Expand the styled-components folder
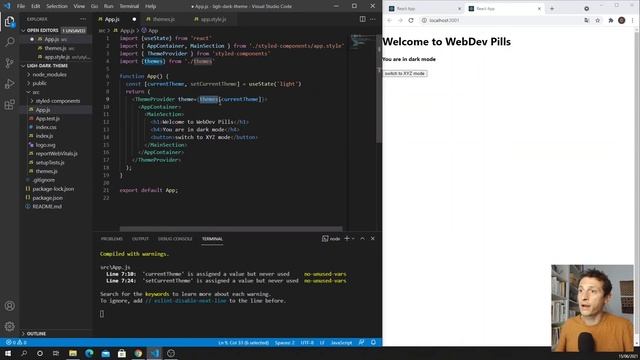The width and height of the screenshot is (640, 360). (x=58, y=101)
